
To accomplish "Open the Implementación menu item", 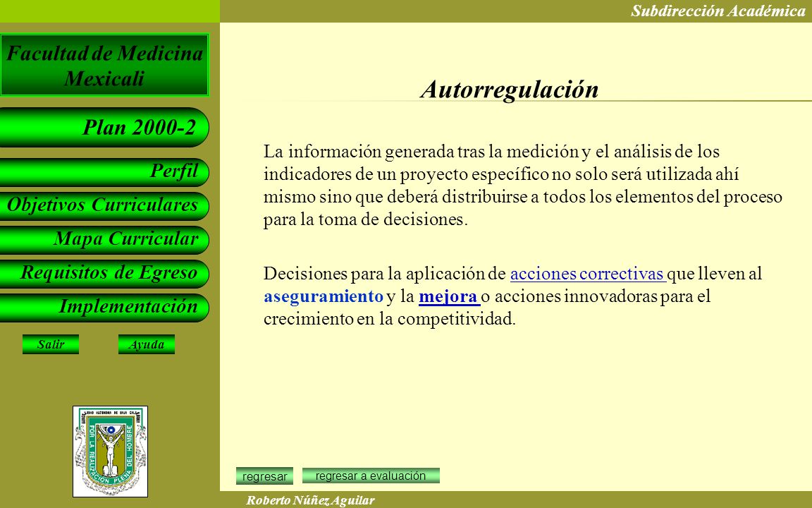I will click(104, 308).
